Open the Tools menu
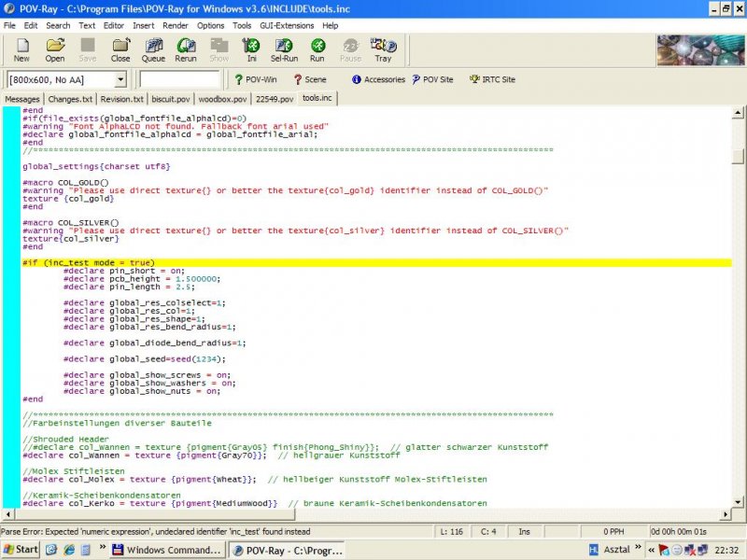This screenshot has width=747, height=560. pyautogui.click(x=242, y=26)
